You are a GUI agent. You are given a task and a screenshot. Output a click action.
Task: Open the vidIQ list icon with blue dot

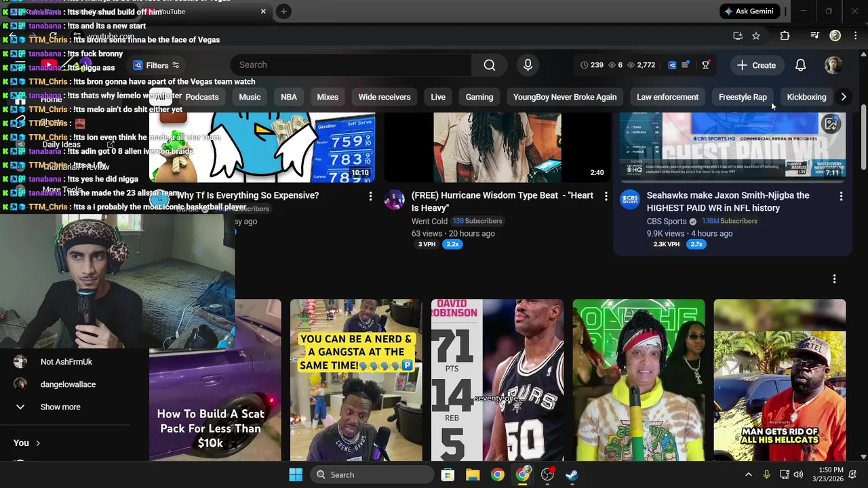click(x=686, y=65)
